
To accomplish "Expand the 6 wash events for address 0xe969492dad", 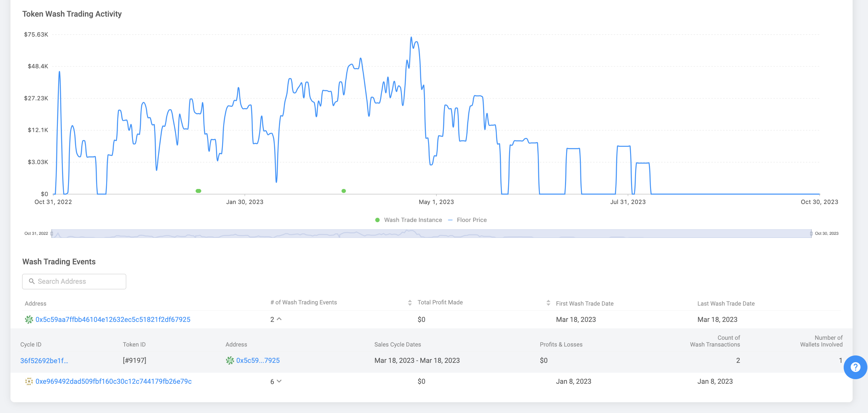I will (x=279, y=381).
